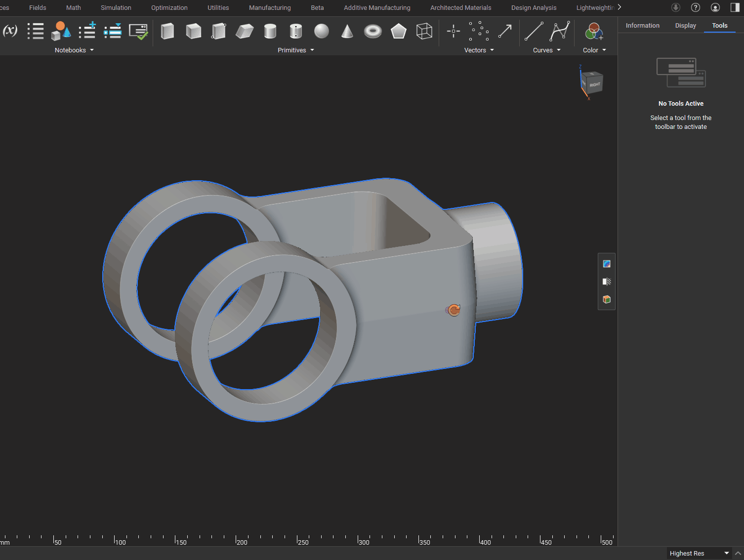
Task: Open the Color tool
Action: pyautogui.click(x=593, y=31)
